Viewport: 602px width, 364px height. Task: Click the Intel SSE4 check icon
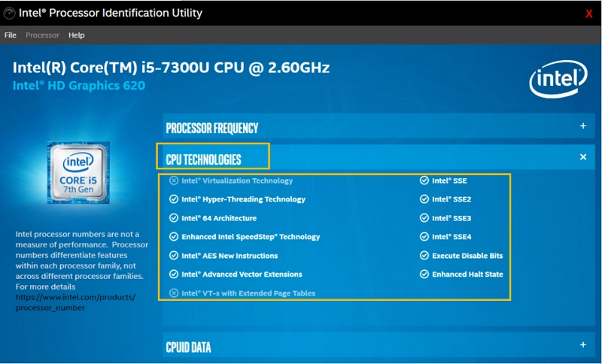(424, 237)
